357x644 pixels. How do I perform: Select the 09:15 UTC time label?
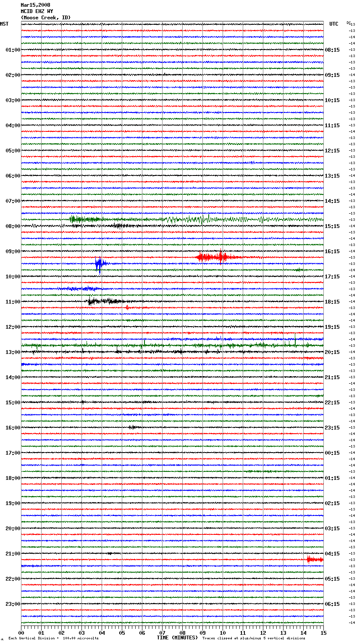click(332, 75)
